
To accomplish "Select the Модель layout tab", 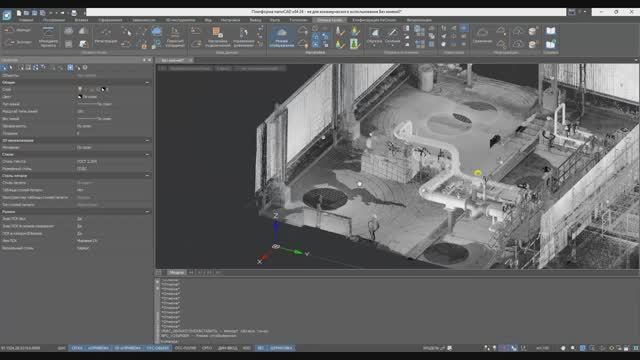I will click(177, 272).
